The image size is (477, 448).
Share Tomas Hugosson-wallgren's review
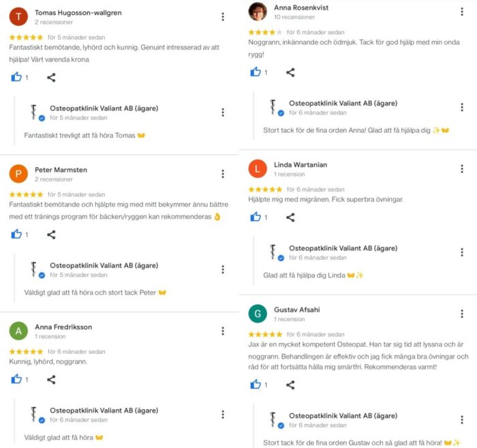[51, 77]
